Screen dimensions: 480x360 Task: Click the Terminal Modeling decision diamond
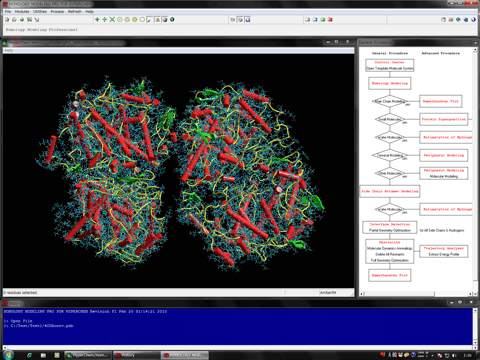pos(390,155)
